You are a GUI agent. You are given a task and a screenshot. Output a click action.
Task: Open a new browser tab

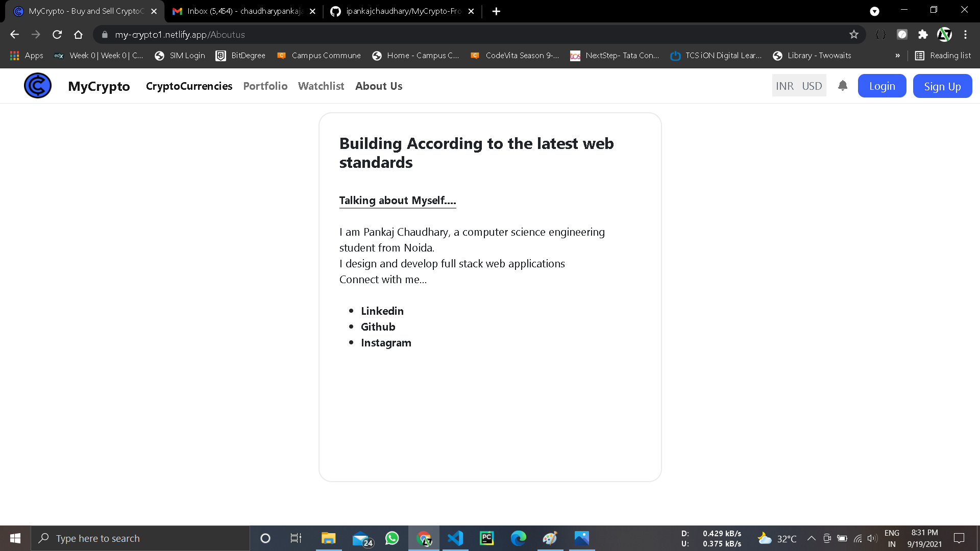point(496,11)
